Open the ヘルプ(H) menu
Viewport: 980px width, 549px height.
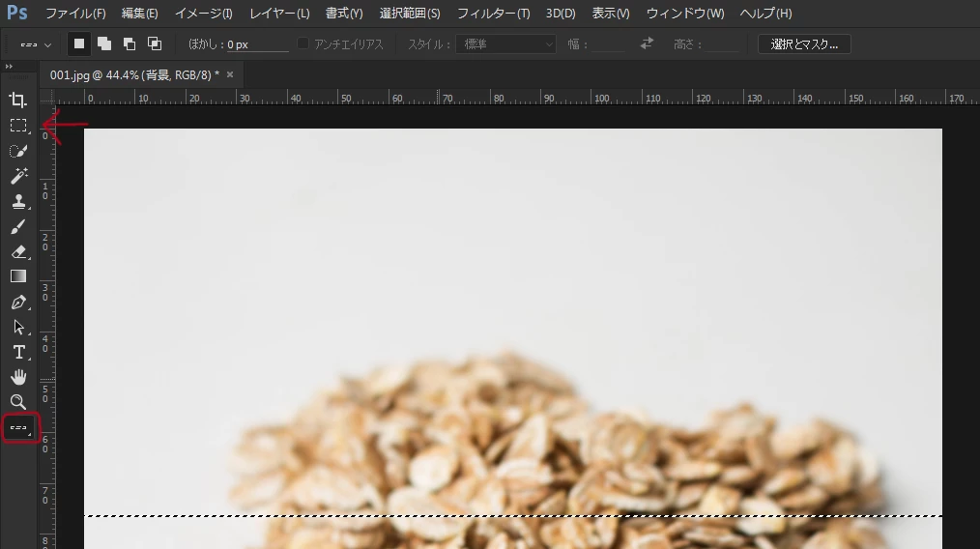[x=765, y=14]
